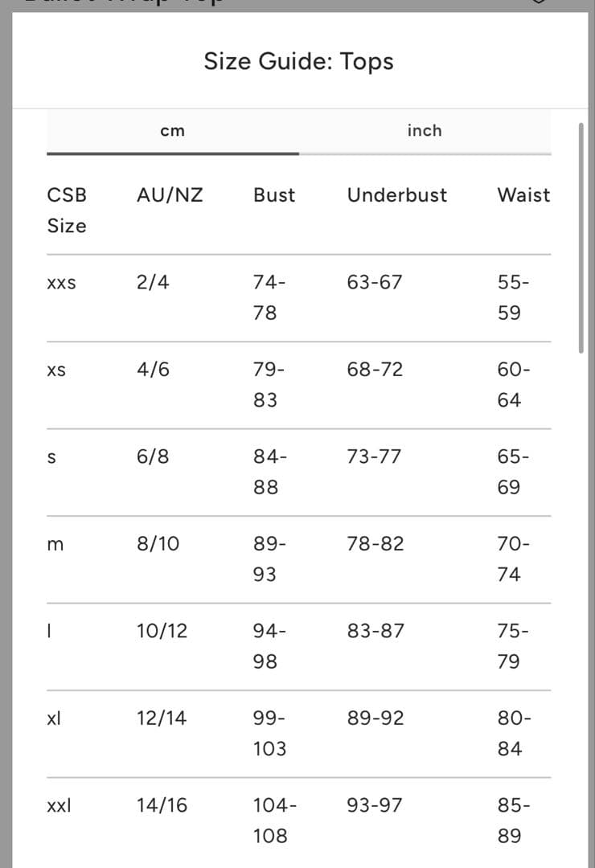Click the waist value 55-59

click(x=513, y=298)
